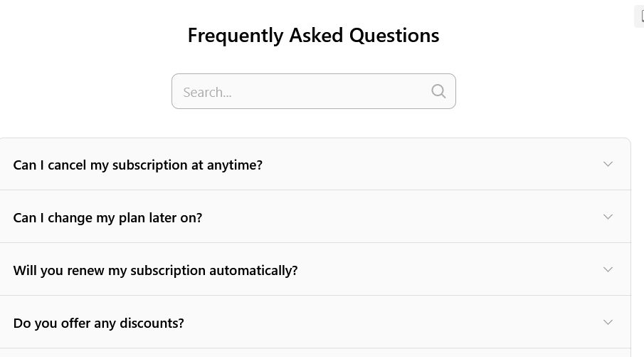Click the 'Frequently Asked Questions' heading
Viewport: 644px width, 357px height.
(313, 35)
